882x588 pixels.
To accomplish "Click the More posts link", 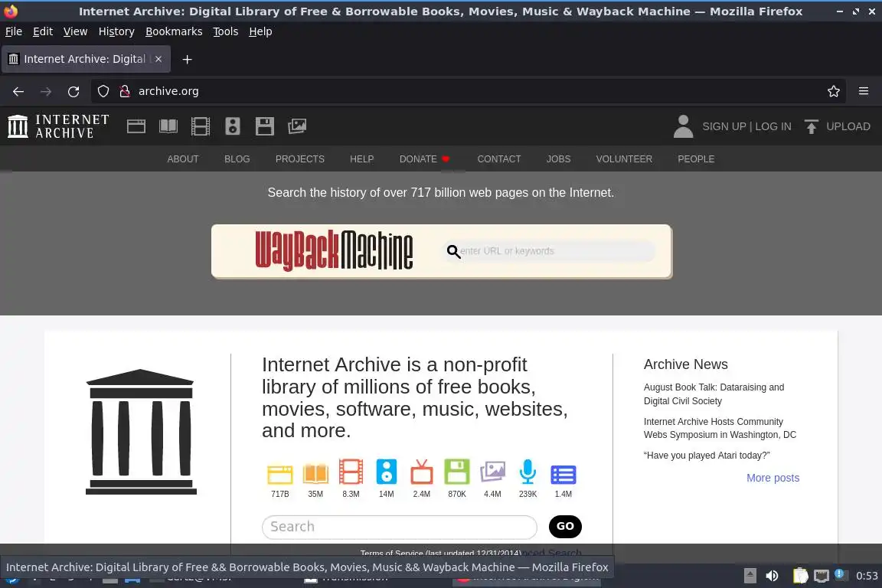I will (x=773, y=478).
